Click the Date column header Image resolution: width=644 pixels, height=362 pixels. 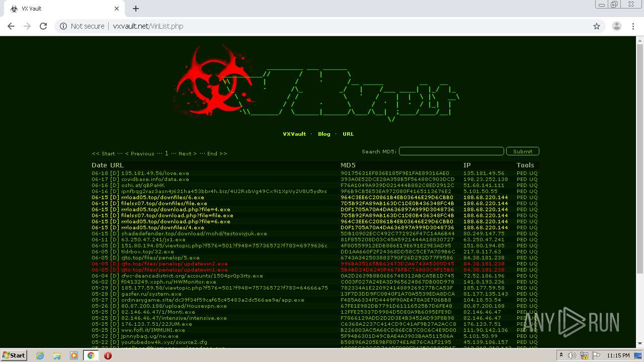point(99,165)
